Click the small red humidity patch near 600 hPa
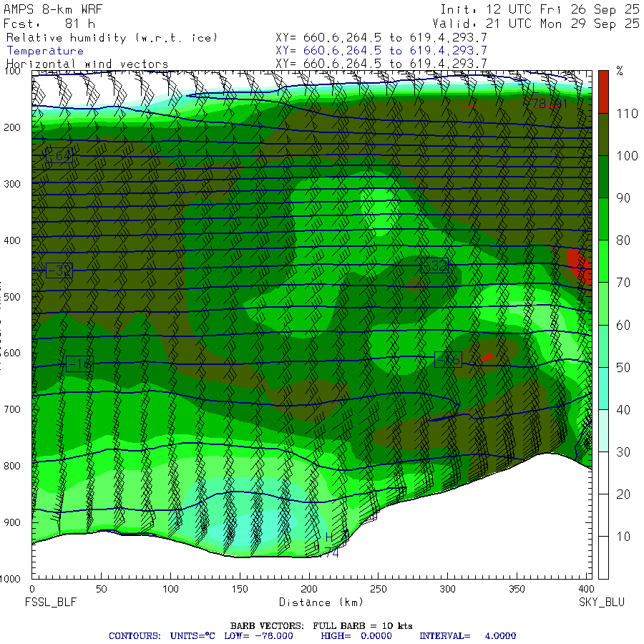This screenshot has height=644, width=644. click(x=487, y=357)
